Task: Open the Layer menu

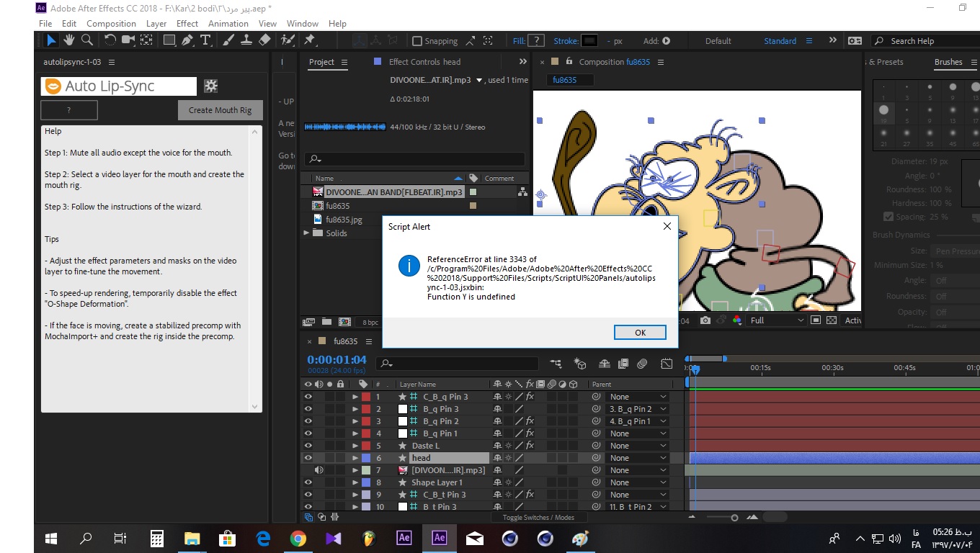Action: click(x=156, y=23)
